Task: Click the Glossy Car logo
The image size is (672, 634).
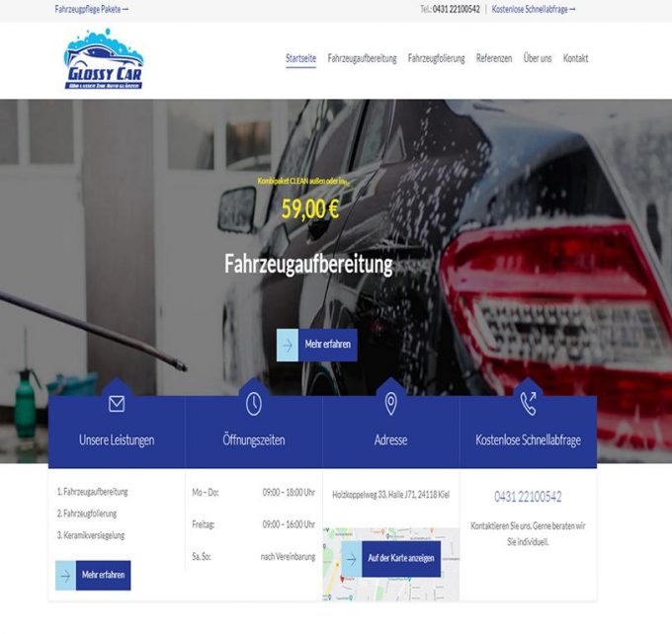Action: [x=104, y=59]
